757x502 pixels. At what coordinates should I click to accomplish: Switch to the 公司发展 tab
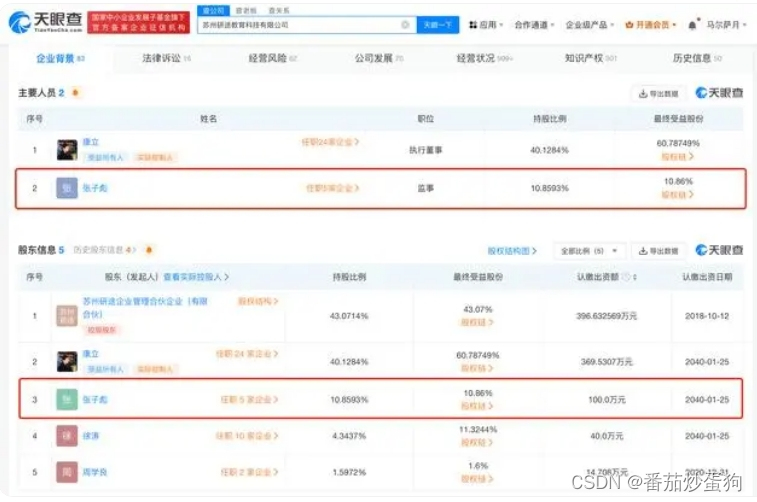[379, 58]
